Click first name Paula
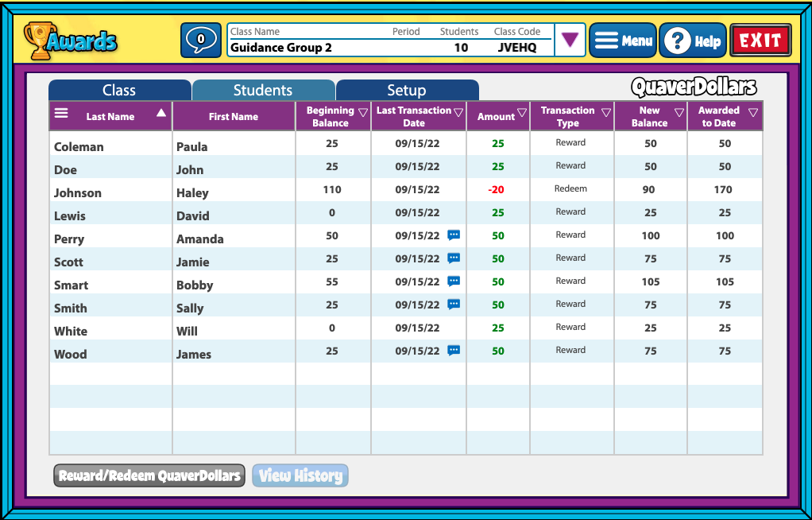812x520 pixels. click(x=192, y=147)
